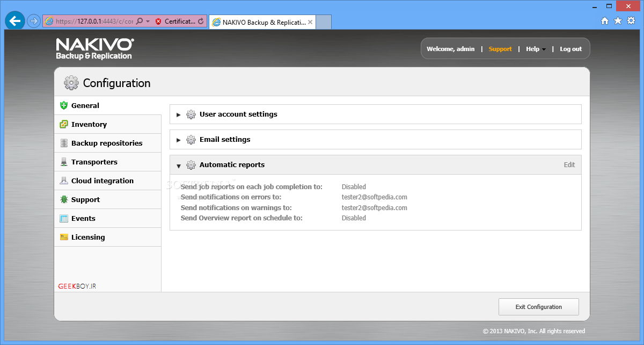Click the Backup repositories icon
The image size is (644, 345).
tap(64, 143)
